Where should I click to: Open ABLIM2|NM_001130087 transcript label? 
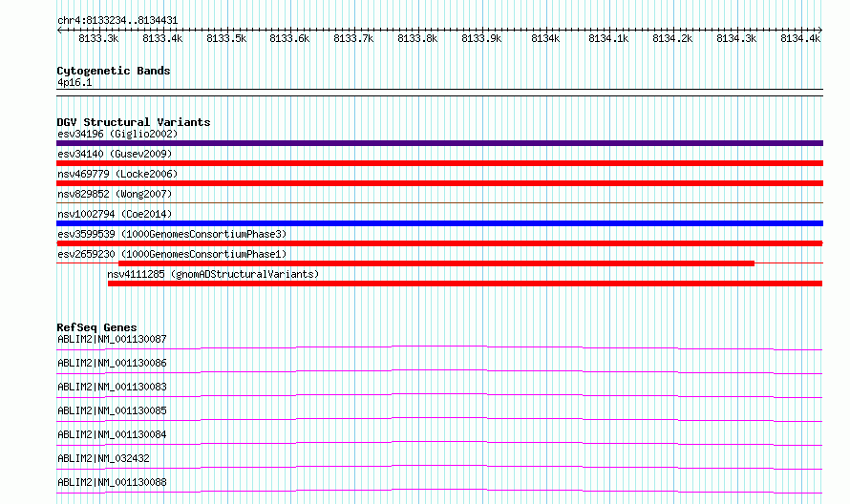(x=112, y=339)
